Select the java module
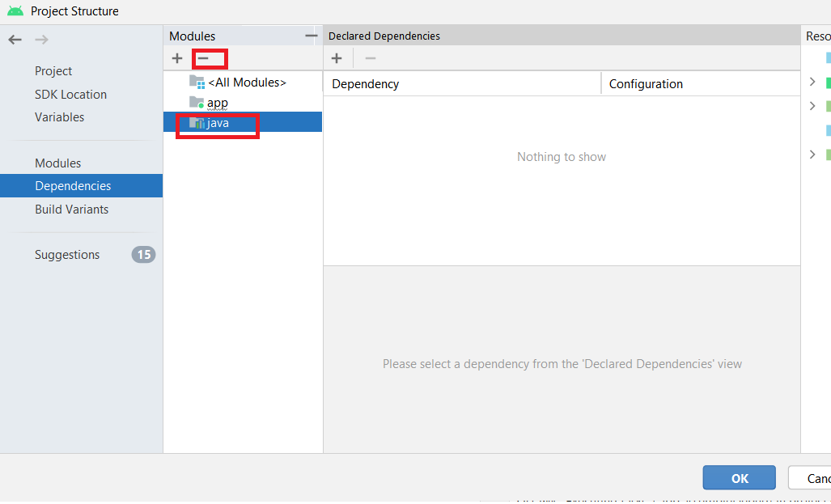Screen dimensions: 831x504 coord(218,123)
